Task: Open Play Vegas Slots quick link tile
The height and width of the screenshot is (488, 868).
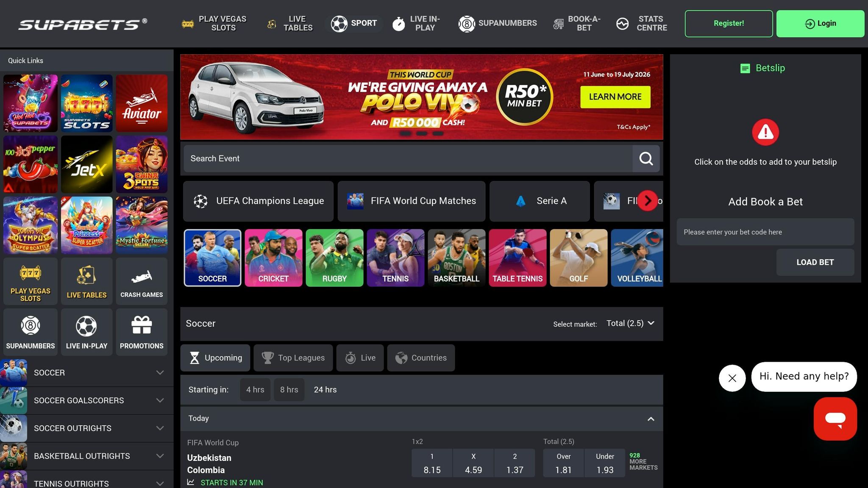Action: [31, 281]
